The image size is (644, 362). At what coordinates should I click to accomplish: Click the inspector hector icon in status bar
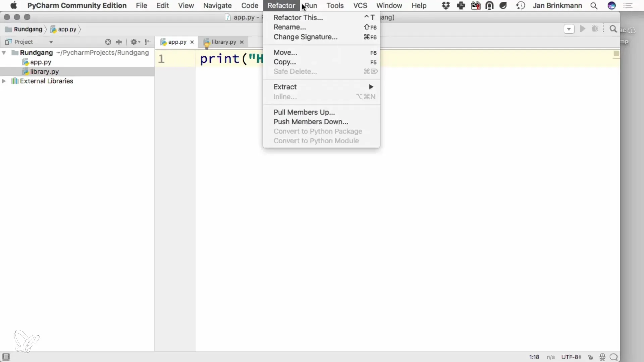coord(602,357)
